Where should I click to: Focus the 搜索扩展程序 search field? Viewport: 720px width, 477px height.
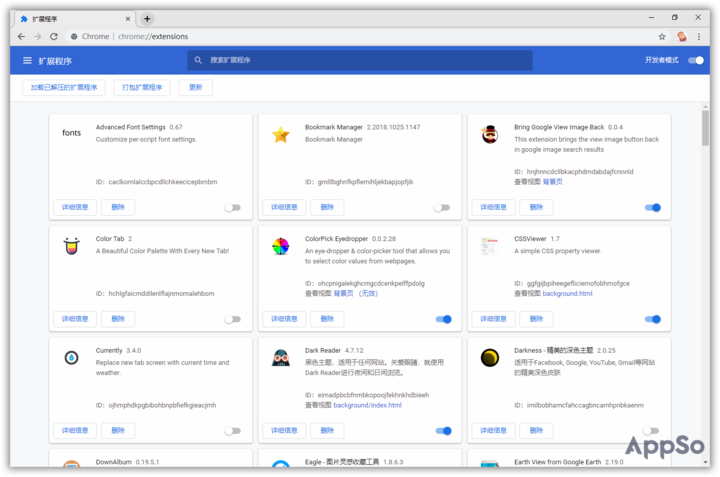point(360,60)
